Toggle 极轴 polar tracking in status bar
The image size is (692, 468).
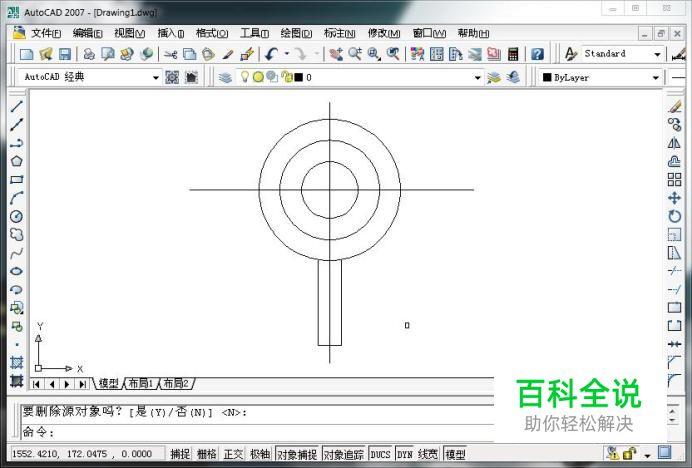click(260, 454)
